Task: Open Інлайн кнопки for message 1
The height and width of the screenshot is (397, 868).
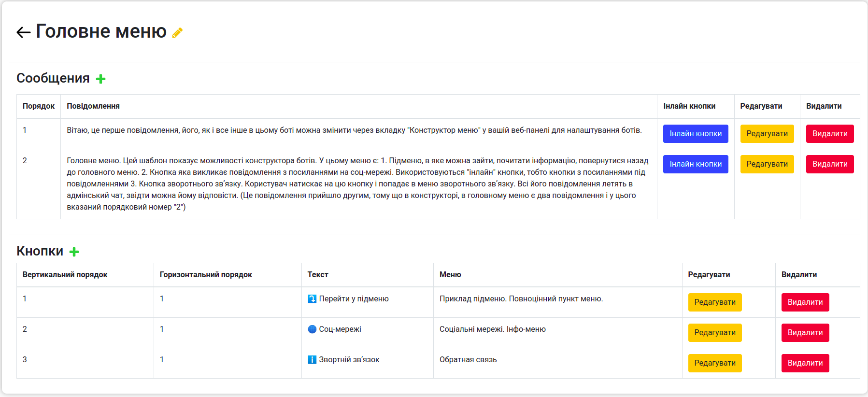Action: (x=695, y=134)
